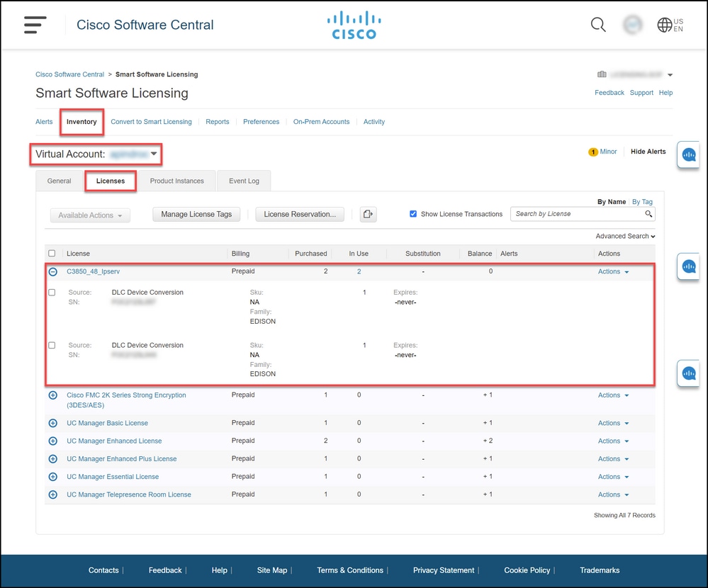Click Hide Alerts
708x588 pixels.
pyautogui.click(x=648, y=152)
